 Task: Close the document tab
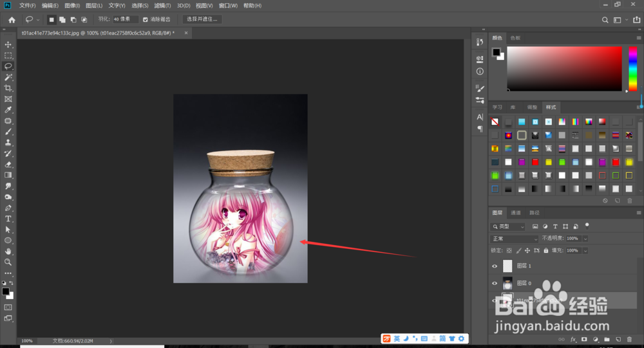(186, 33)
